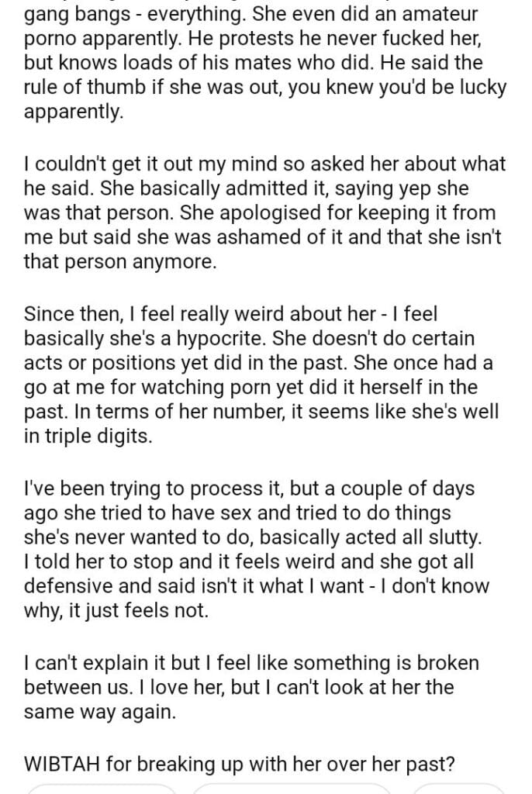Click the top paragraph's "rule of thumb" line
The image size is (532, 794).
coord(264,88)
